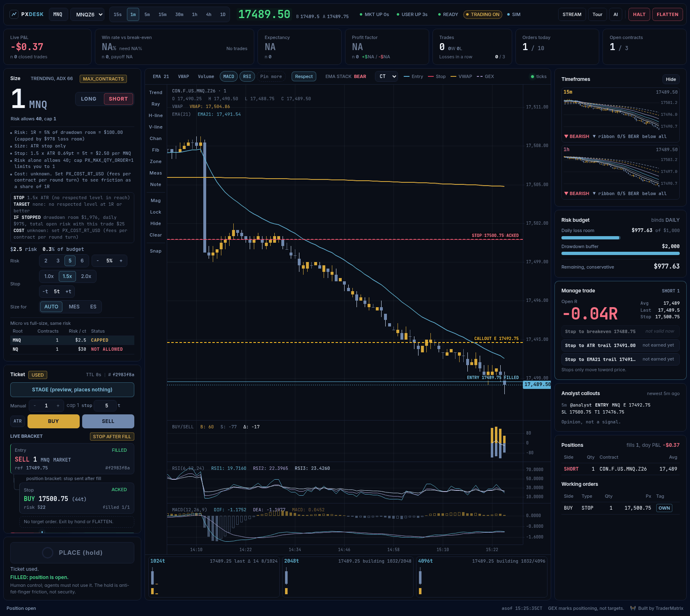
Task: Toggle the EMA 21 indicator
Action: pyautogui.click(x=161, y=76)
